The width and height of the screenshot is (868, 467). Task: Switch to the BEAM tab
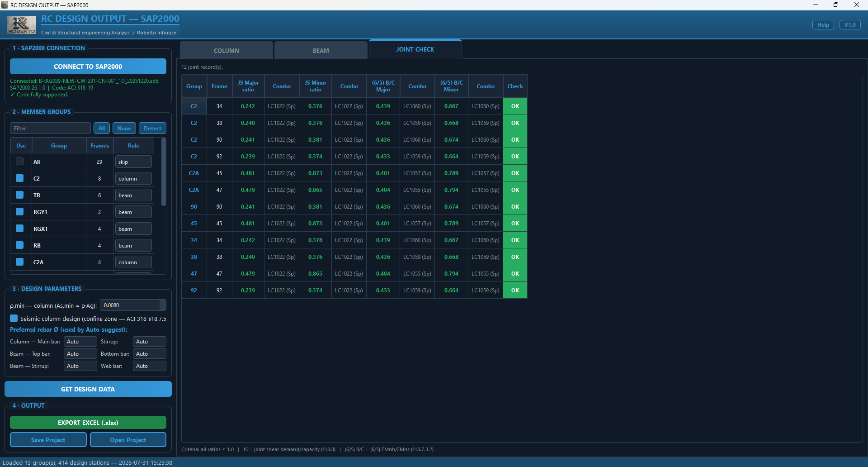tap(321, 51)
